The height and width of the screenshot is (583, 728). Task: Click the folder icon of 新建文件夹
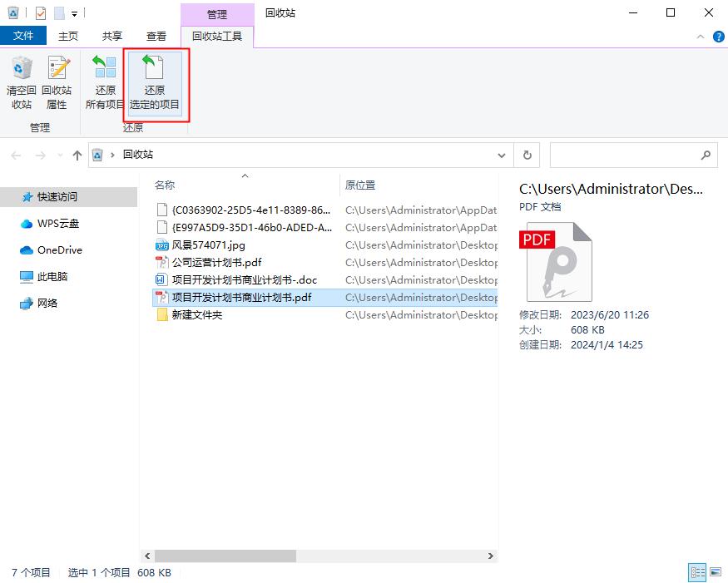[x=162, y=314]
